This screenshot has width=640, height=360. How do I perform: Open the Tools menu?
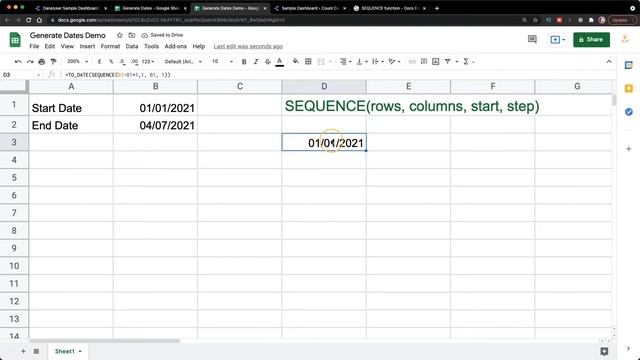click(151, 47)
